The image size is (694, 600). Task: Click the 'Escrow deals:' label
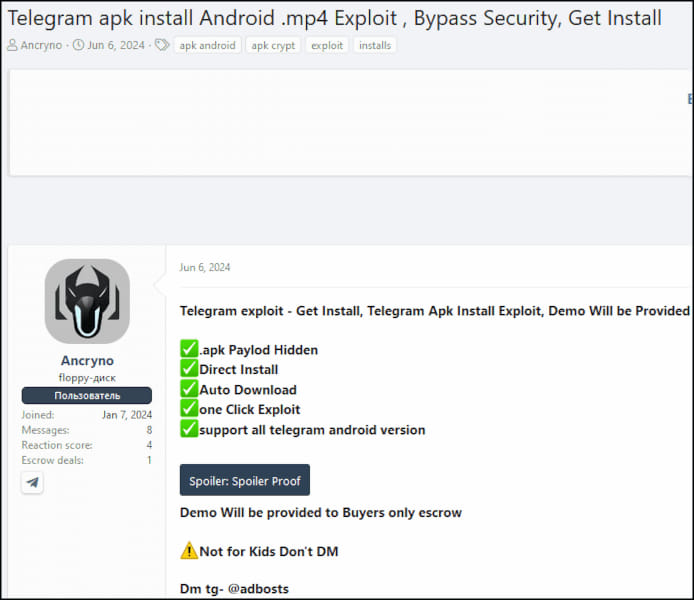(x=52, y=460)
